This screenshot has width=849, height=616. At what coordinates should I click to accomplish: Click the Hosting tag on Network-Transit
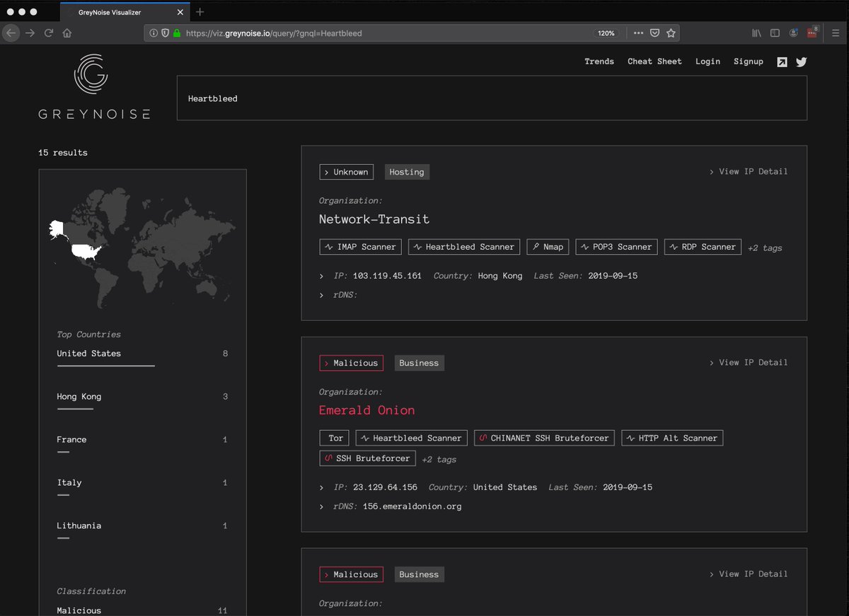click(407, 172)
